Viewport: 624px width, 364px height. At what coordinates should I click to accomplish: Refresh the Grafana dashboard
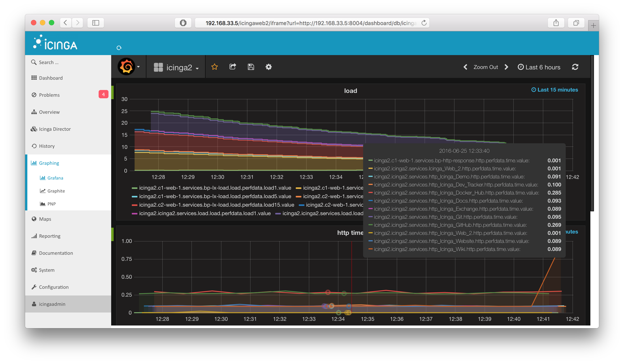(x=575, y=67)
